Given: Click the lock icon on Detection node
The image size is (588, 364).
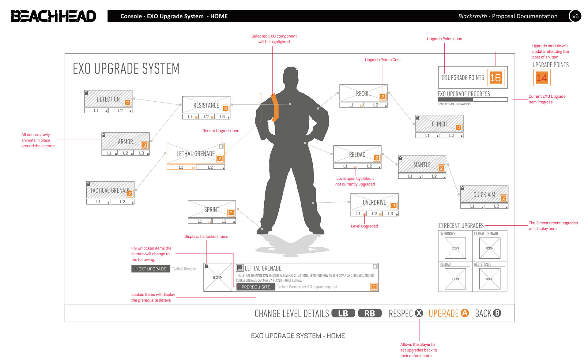Looking at the screenshot, I should point(87,93).
